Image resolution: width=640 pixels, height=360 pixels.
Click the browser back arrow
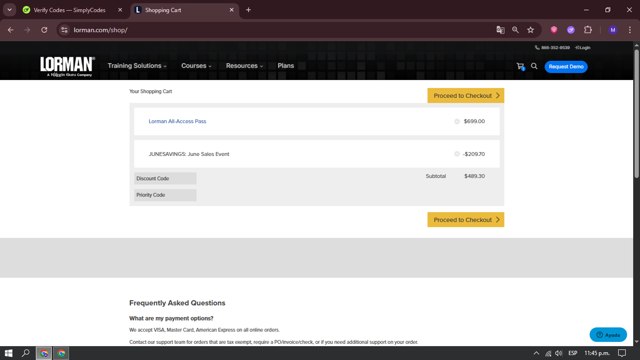tap(11, 30)
